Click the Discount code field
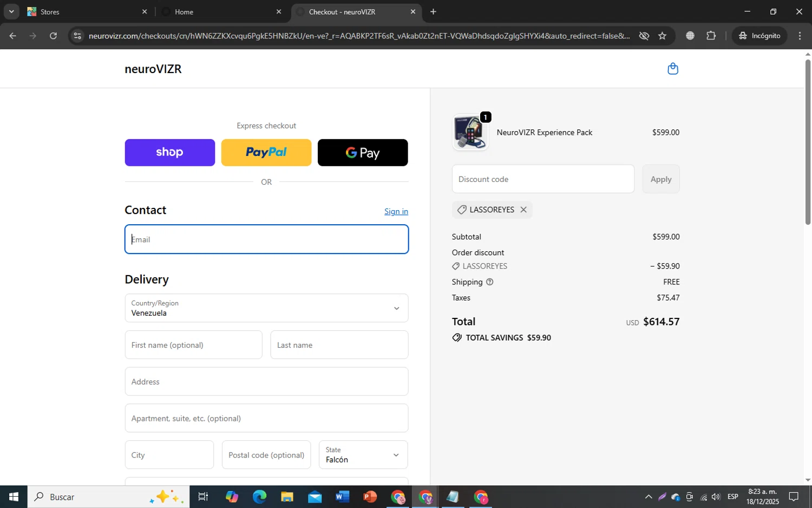This screenshot has height=508, width=812. pos(543,179)
